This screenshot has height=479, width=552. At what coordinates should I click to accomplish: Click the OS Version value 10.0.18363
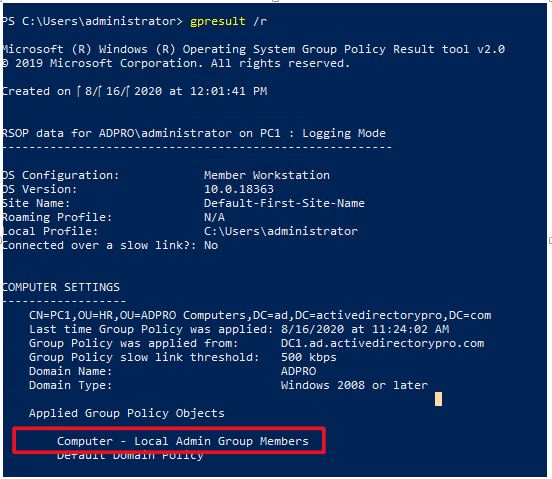[239, 189]
